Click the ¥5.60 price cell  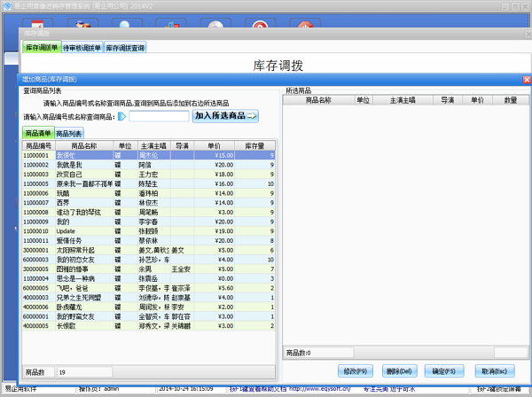coord(214,288)
